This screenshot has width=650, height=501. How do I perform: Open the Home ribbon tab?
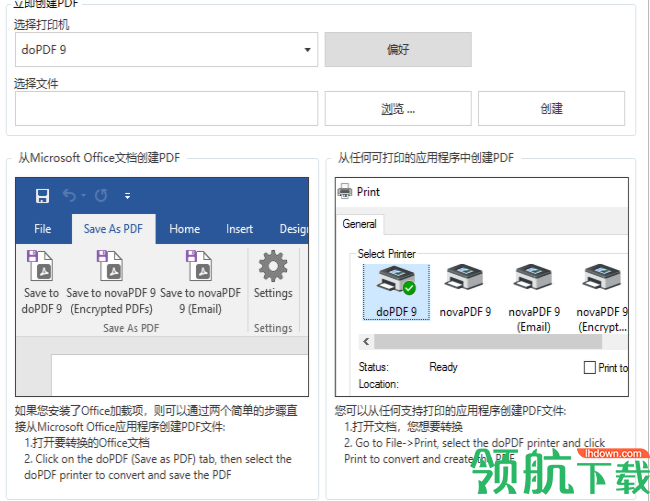pyautogui.click(x=184, y=229)
